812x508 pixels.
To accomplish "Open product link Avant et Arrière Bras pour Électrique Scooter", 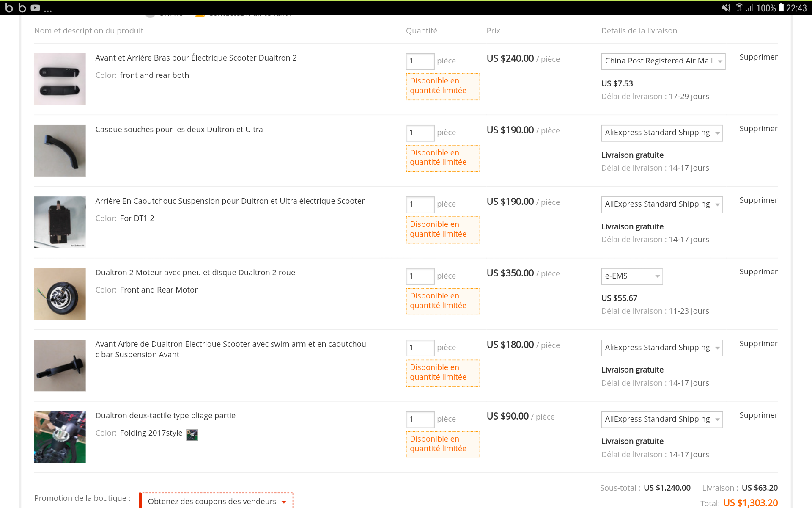I will coord(196,58).
